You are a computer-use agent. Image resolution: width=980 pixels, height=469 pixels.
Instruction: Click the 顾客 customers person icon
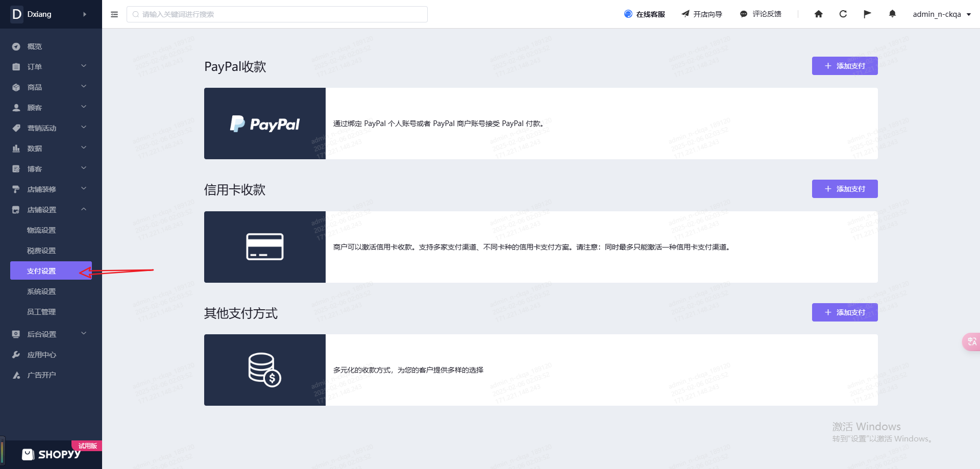coord(16,108)
